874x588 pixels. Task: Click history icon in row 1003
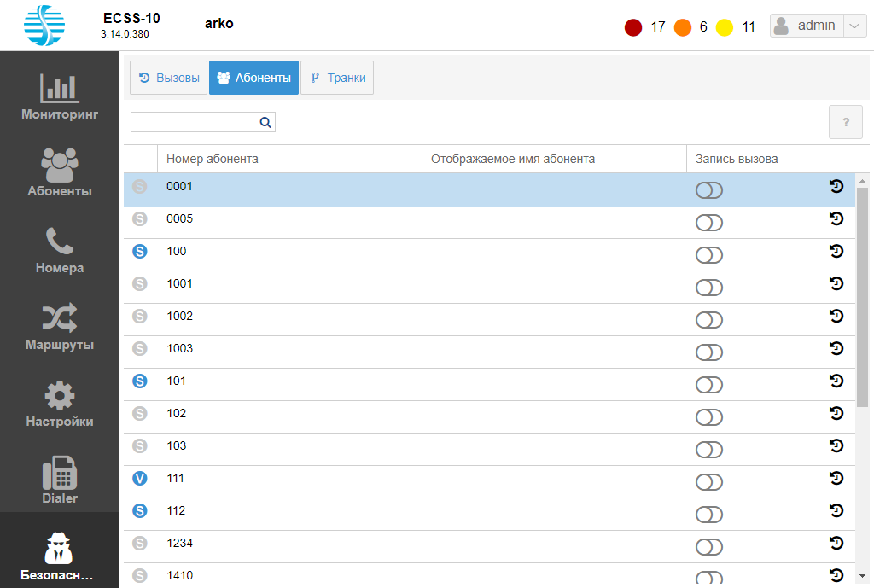836,349
